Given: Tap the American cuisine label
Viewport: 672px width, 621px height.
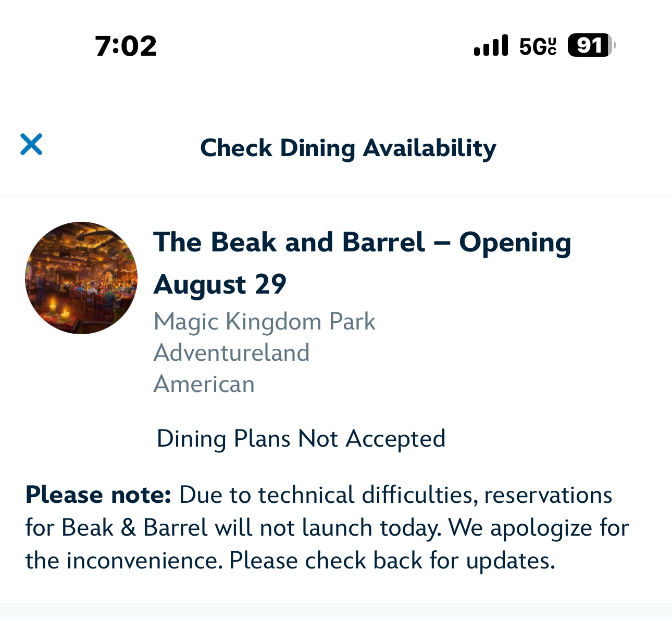Looking at the screenshot, I should [204, 384].
